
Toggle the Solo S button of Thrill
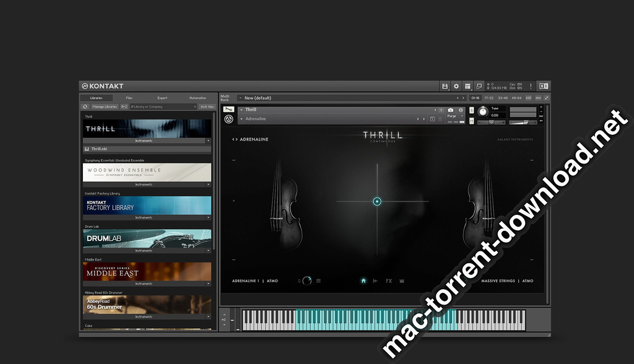pyautogui.click(x=471, y=110)
